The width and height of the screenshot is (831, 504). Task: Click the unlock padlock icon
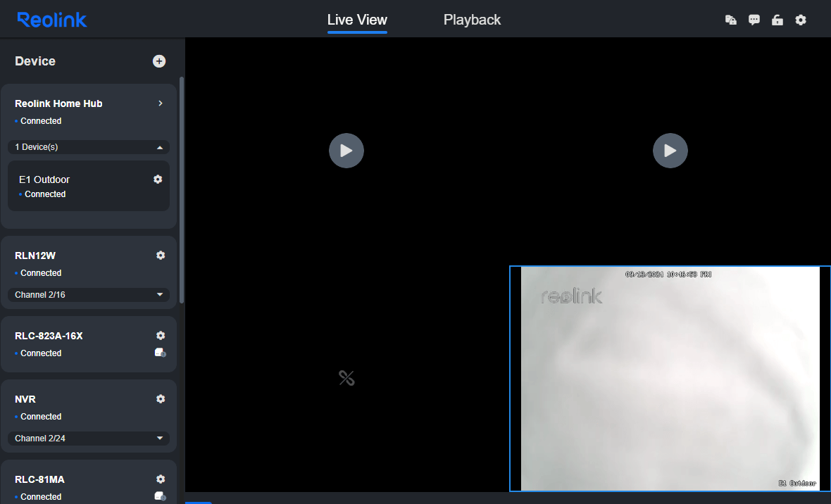pyautogui.click(x=777, y=20)
